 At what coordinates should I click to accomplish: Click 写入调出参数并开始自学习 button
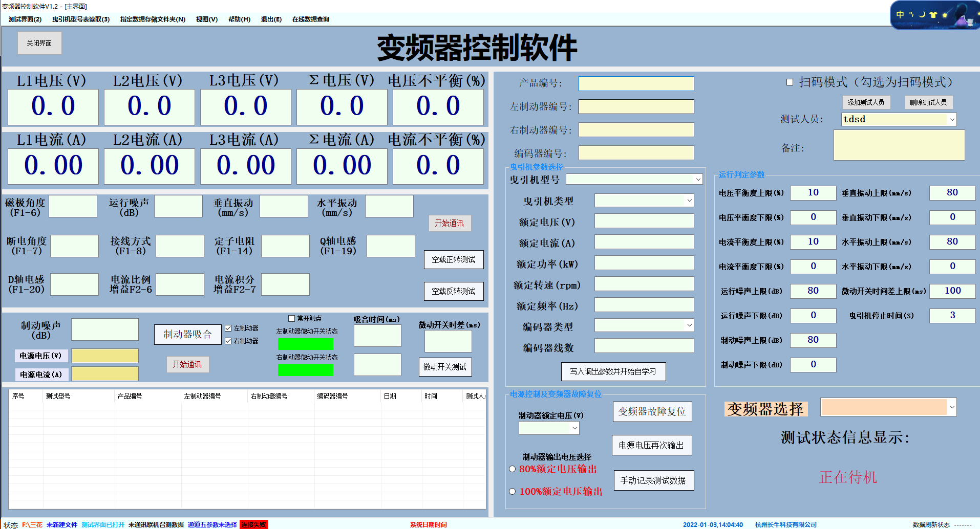click(x=613, y=371)
